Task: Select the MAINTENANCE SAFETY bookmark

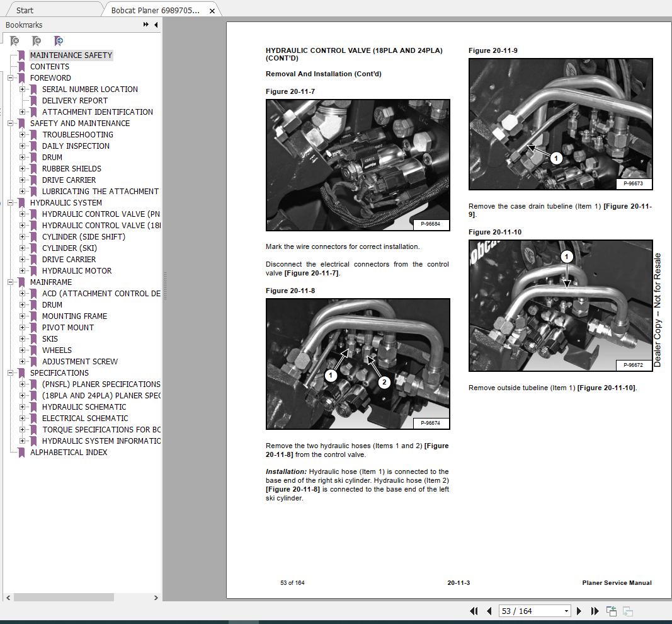Action: point(71,55)
